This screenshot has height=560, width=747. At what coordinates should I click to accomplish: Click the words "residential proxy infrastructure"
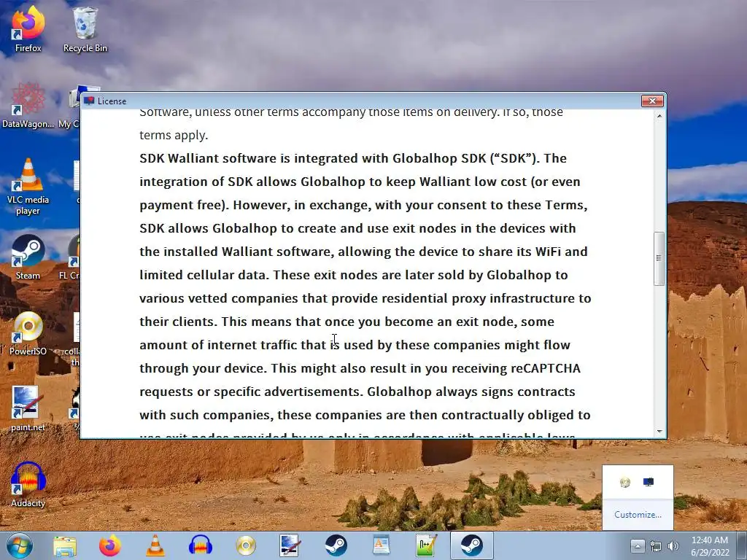click(479, 298)
